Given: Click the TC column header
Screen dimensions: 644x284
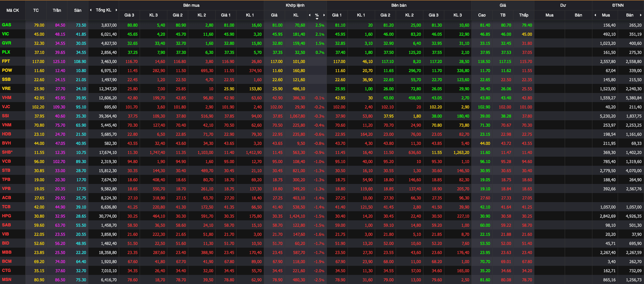Looking at the screenshot, I should click(36, 10).
